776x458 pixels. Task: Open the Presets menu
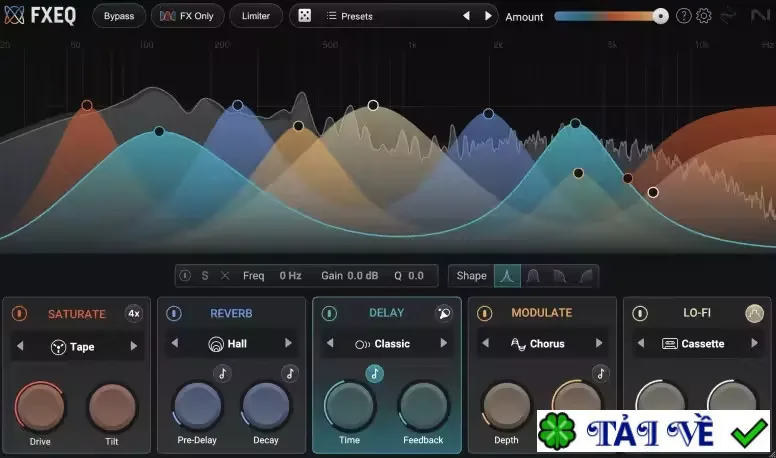[349, 16]
